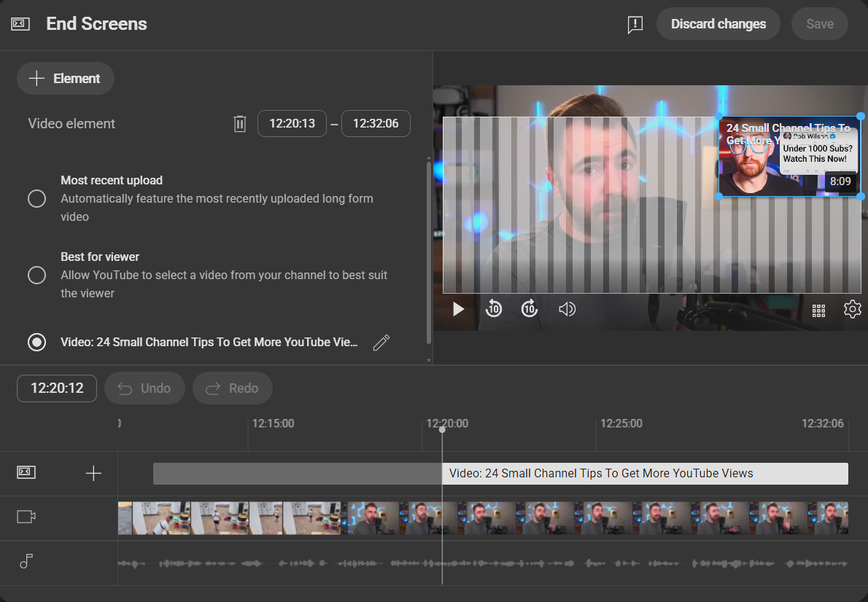This screenshot has height=602, width=868.
Task: Open the preview settings gear
Action: (852, 309)
